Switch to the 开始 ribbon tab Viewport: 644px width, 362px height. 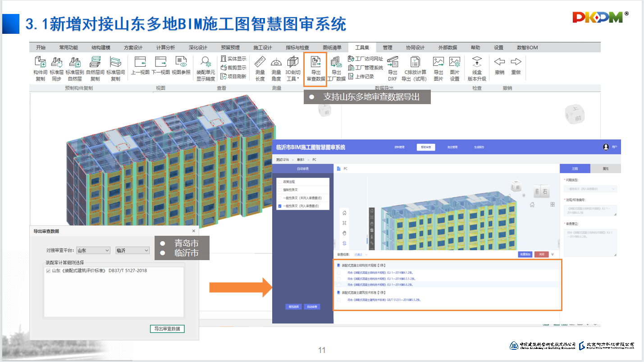(41, 47)
